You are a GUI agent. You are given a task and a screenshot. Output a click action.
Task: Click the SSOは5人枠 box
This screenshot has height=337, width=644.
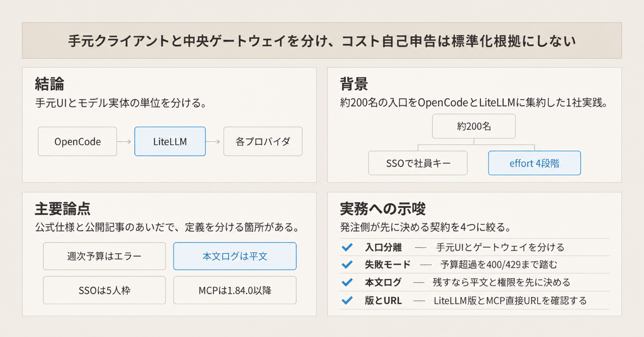[x=104, y=290]
